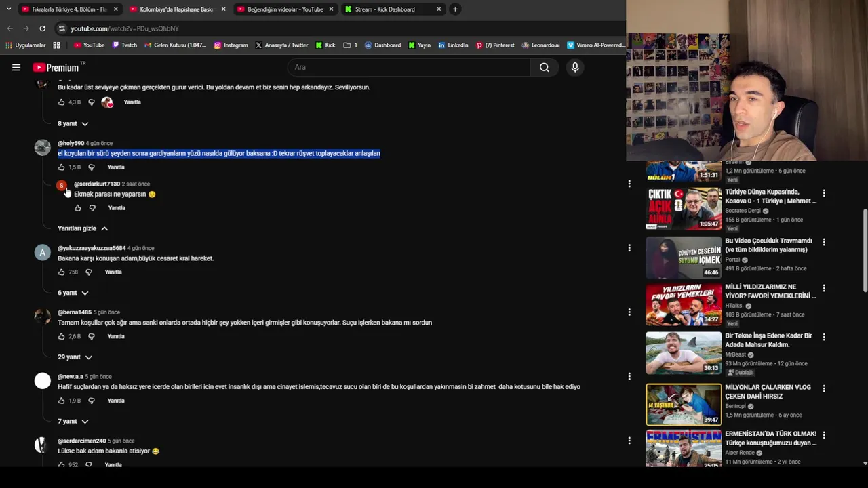Viewport: 868px width, 488px height.
Task: Open the YouTube guide hamburger menu
Action: [16, 67]
